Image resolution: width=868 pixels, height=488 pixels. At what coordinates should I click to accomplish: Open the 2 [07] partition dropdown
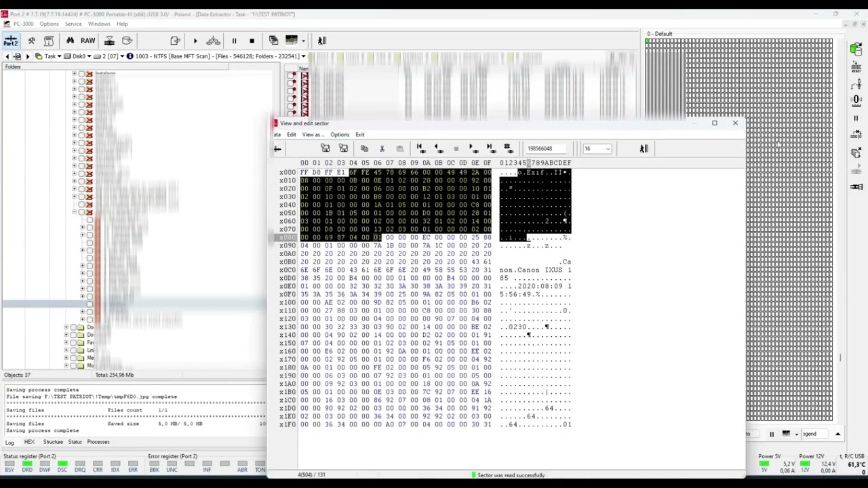point(123,56)
